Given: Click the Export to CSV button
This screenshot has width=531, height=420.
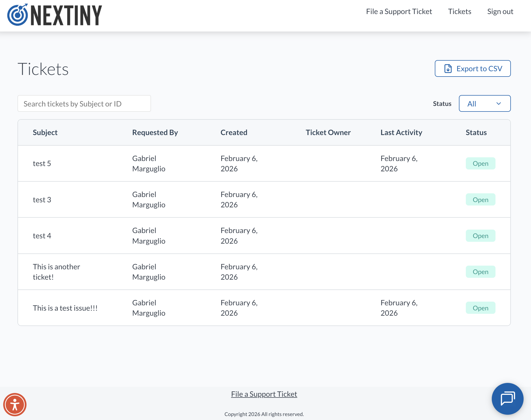Looking at the screenshot, I should (x=472, y=68).
